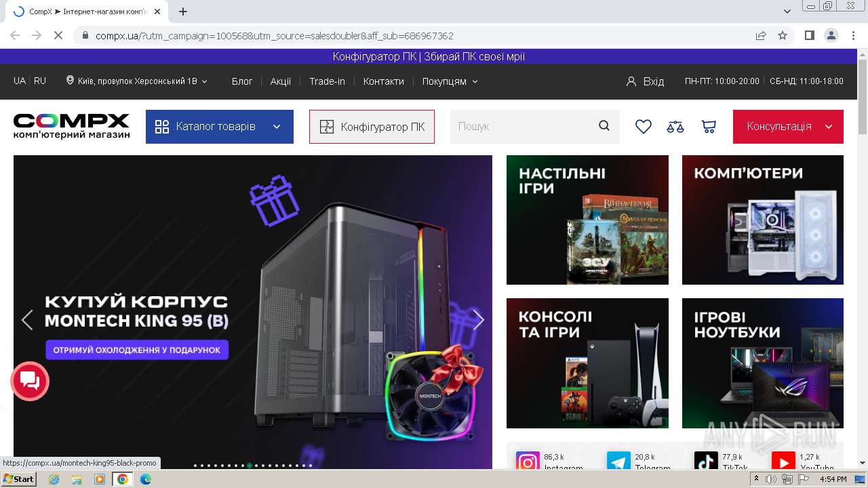Click the share page icon
Viewport: 868px width, 488px height.
point(761,35)
